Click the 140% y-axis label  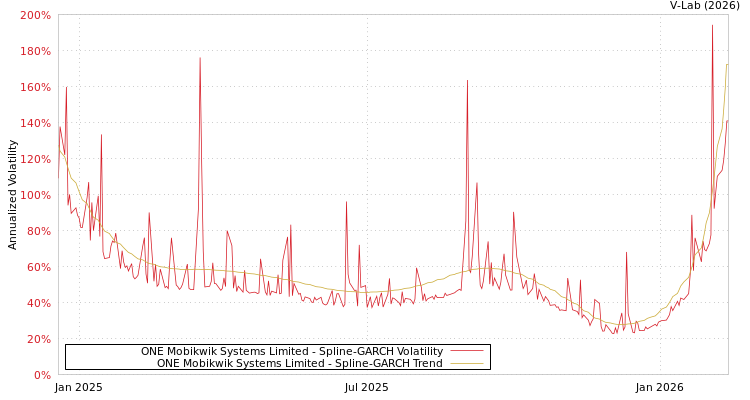35,123
